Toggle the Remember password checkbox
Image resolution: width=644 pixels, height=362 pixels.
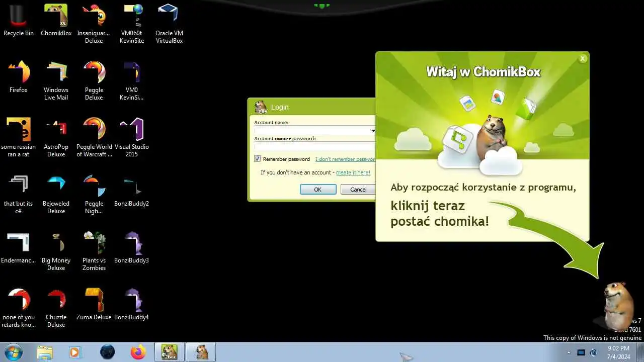pos(258,159)
